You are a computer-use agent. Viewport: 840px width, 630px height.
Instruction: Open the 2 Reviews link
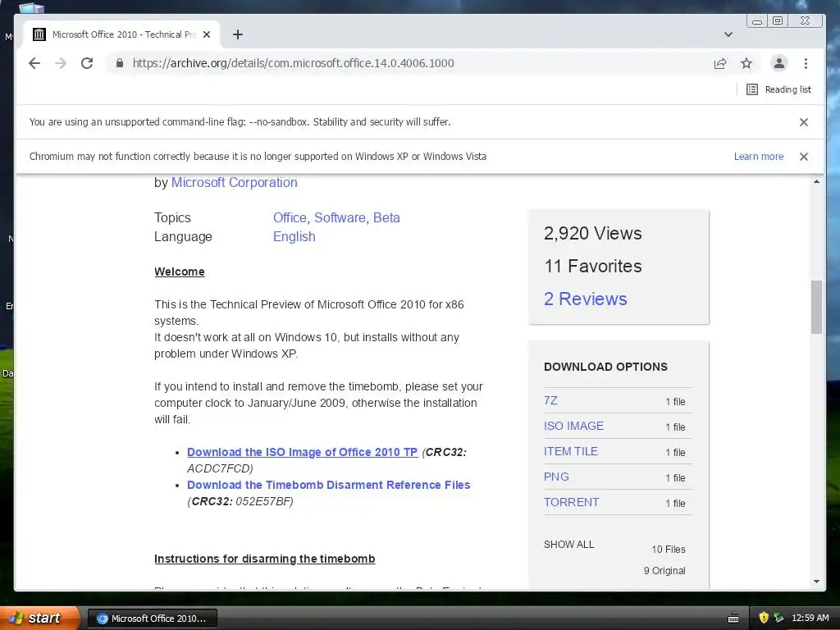585,299
